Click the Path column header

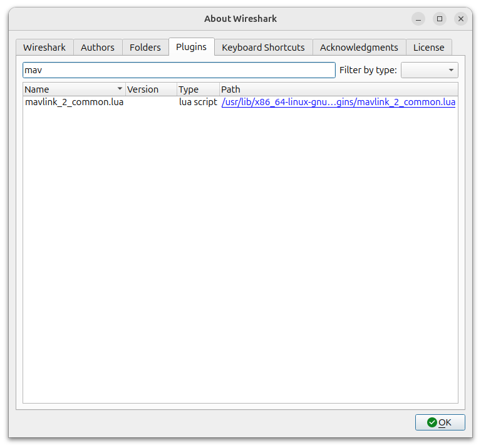(x=338, y=89)
